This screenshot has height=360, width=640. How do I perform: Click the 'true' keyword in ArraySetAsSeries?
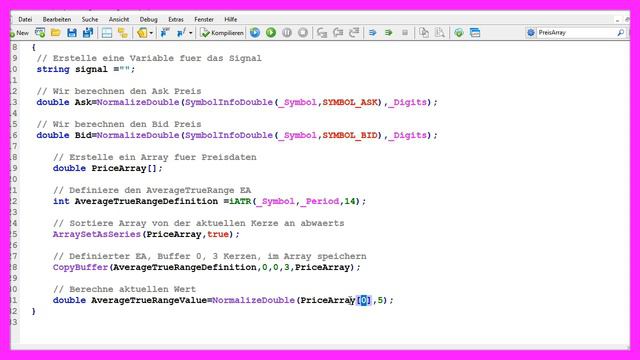[218, 235]
